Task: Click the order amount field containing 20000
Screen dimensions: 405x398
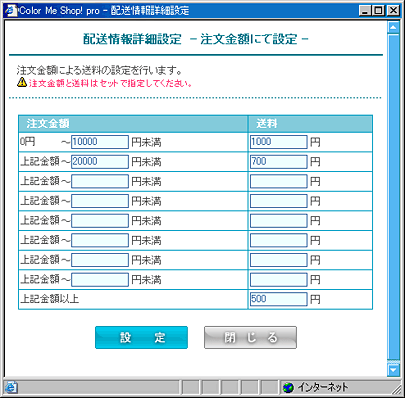Action: [x=100, y=162]
